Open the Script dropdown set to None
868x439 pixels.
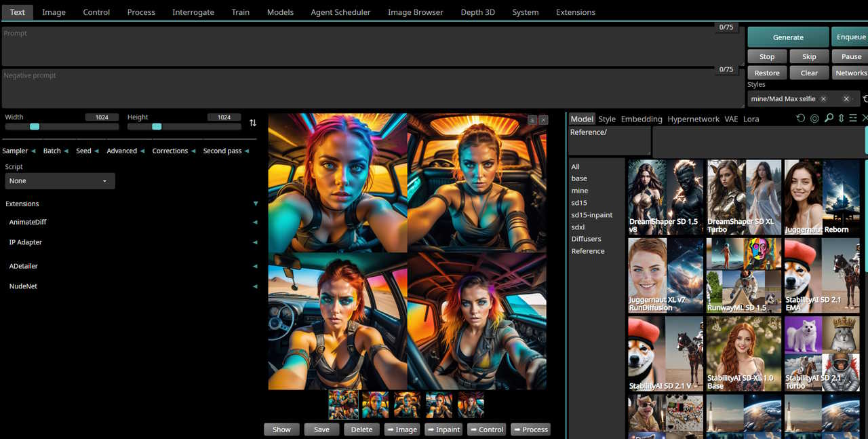tap(60, 181)
